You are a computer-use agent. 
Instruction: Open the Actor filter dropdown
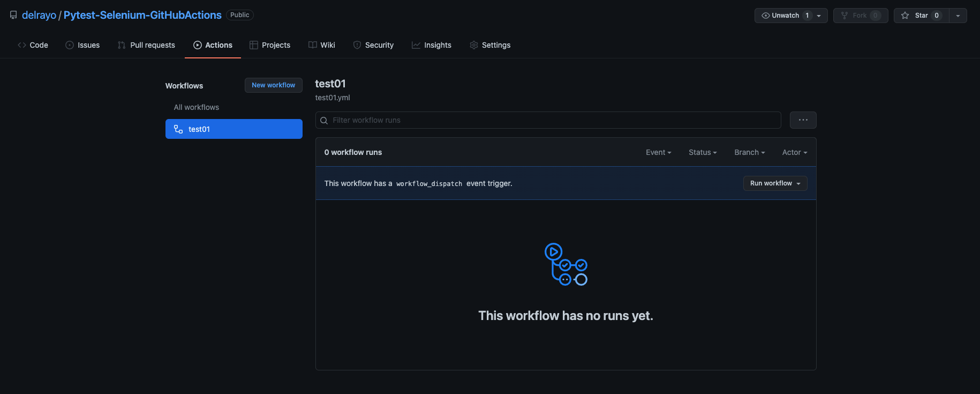[795, 152]
